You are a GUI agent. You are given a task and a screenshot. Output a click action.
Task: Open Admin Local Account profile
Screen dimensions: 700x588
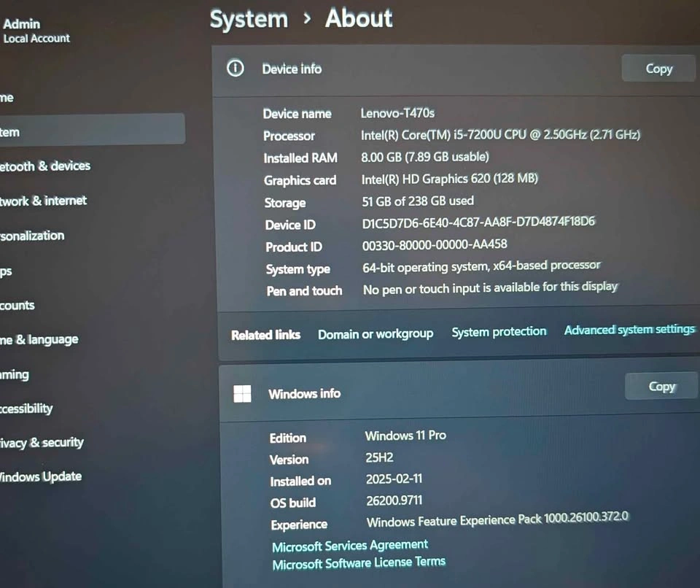point(36,31)
